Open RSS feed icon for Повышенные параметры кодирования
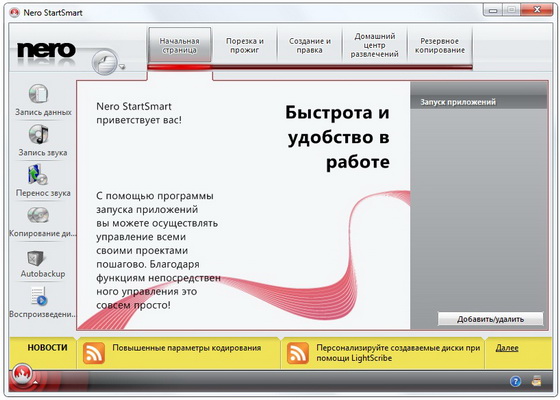Viewport: 560px width, 400px height. point(94,353)
